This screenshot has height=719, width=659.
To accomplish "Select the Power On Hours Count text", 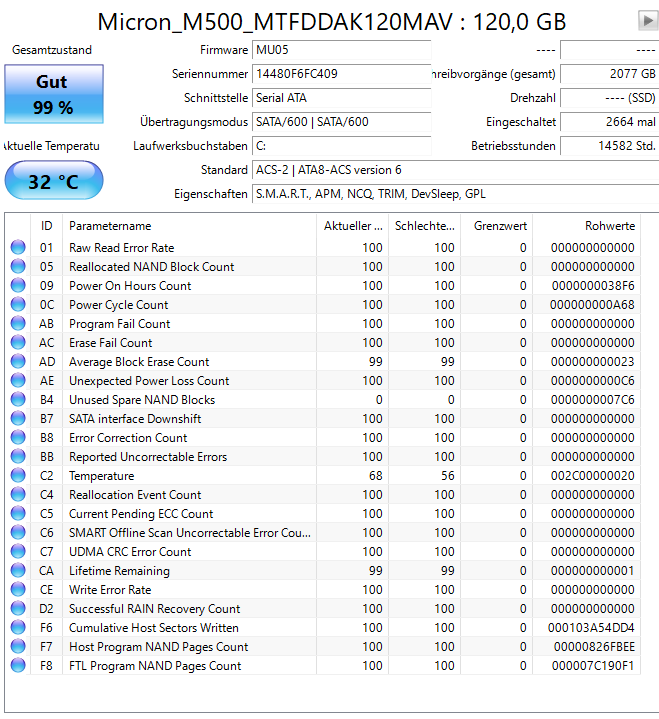I will [130, 286].
